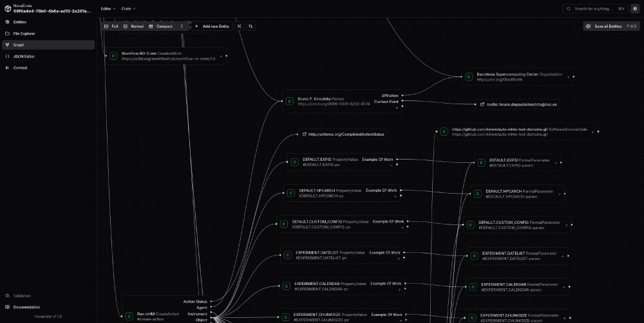Click novacrate v1.1.0 version text
This screenshot has width=644, height=323.
[x=48, y=317]
